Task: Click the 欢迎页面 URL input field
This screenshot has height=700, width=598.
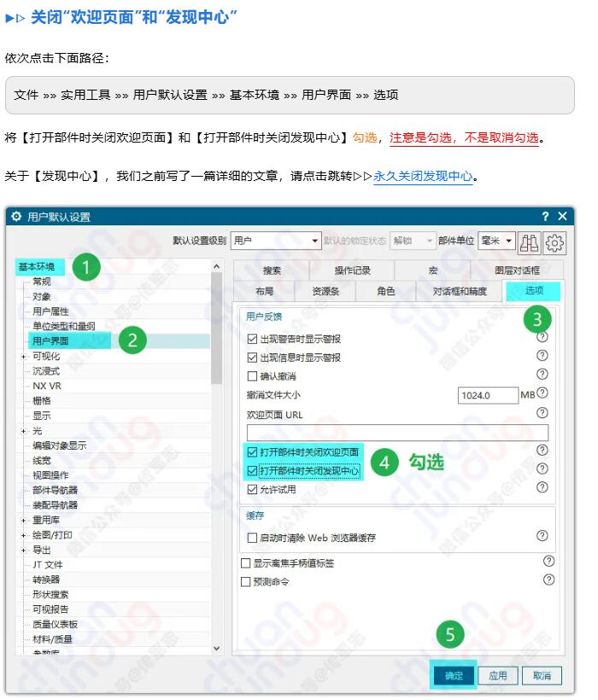Action: point(397,432)
